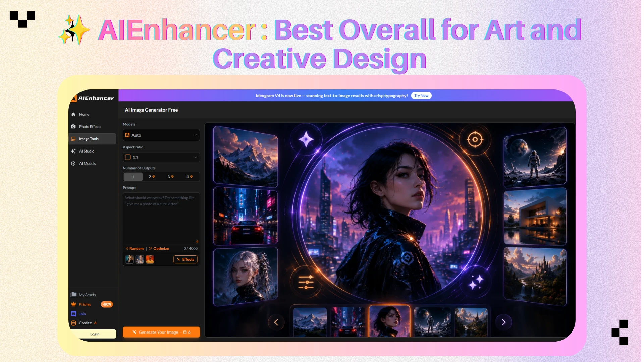Select the first style reference thumbnail
Screen dimensions: 644x362
click(129, 259)
